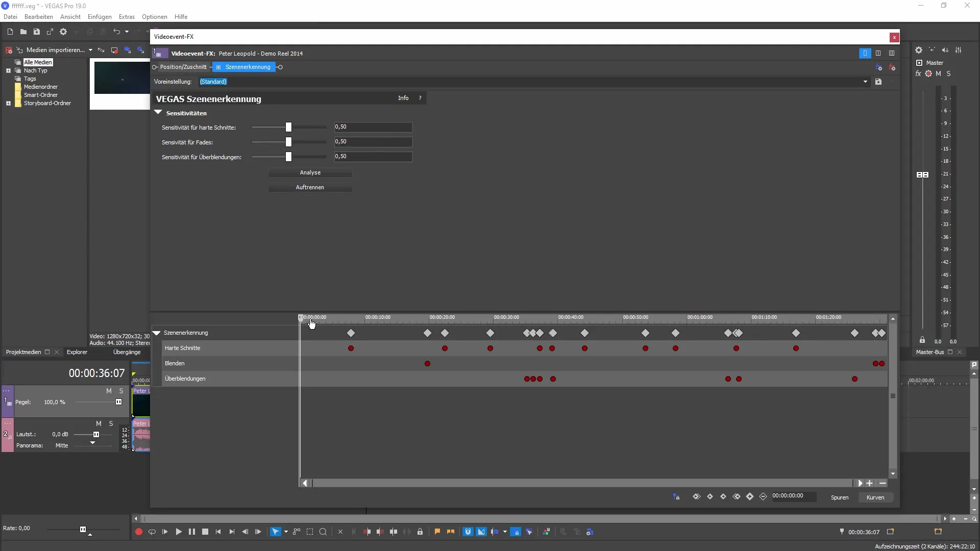Open the Datei menu
This screenshot has width=980, height=551.
point(10,17)
